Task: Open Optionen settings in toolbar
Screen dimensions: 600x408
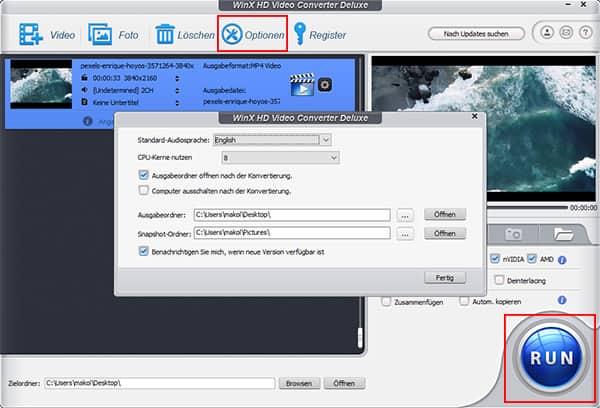Action: (253, 34)
